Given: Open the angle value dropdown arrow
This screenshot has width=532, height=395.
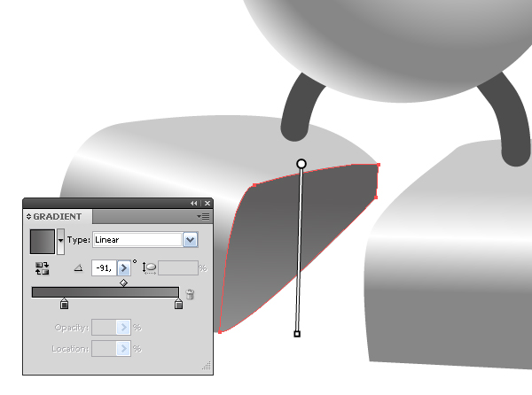Looking at the screenshot, I should click(124, 268).
